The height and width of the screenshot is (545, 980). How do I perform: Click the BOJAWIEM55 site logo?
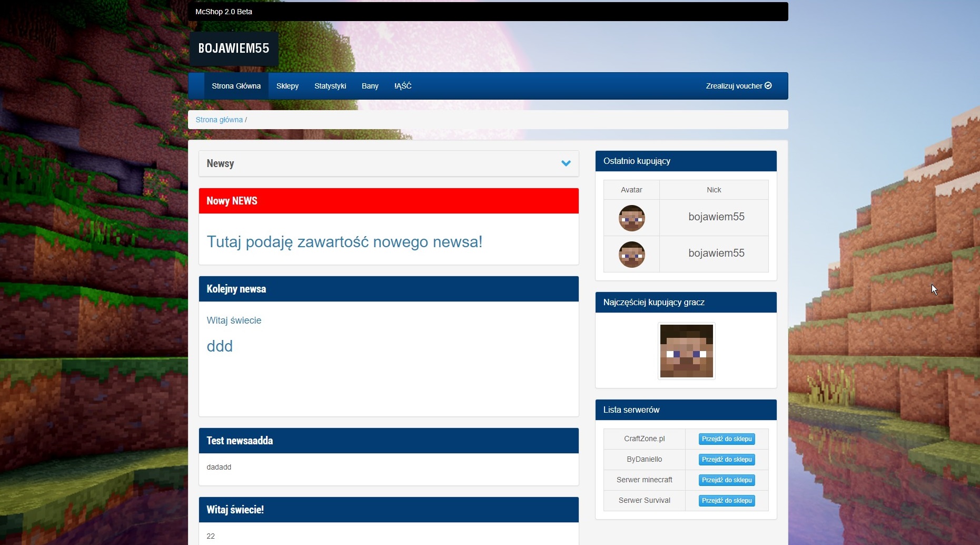click(233, 48)
